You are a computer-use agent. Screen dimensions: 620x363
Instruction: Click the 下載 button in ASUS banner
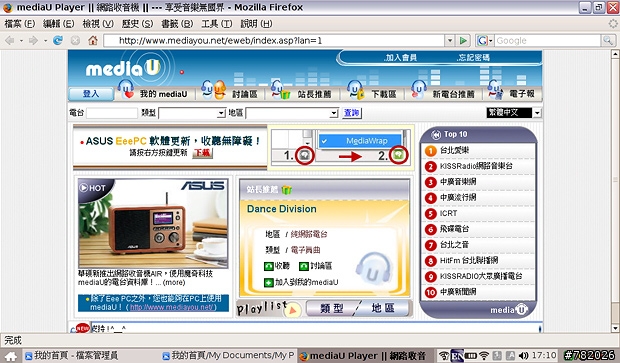click(x=202, y=153)
